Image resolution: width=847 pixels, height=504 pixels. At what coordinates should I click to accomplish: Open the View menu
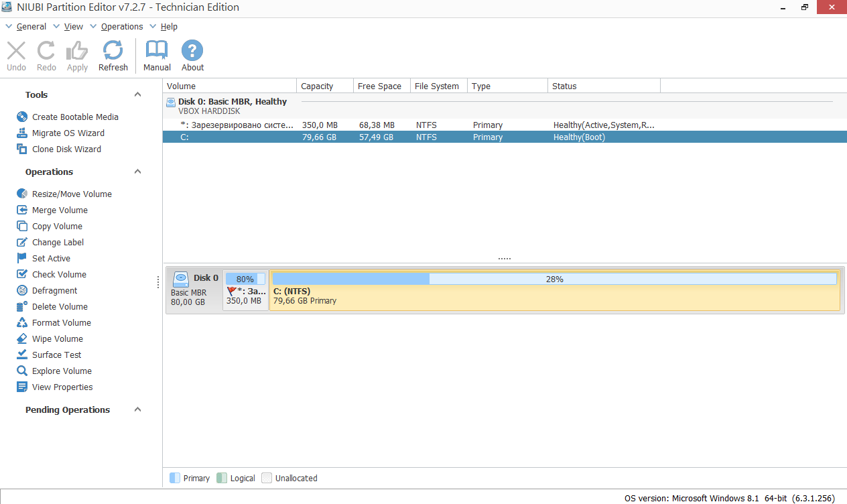(x=74, y=26)
